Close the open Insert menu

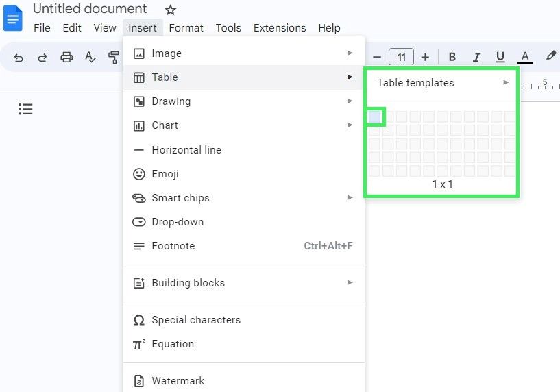143,28
